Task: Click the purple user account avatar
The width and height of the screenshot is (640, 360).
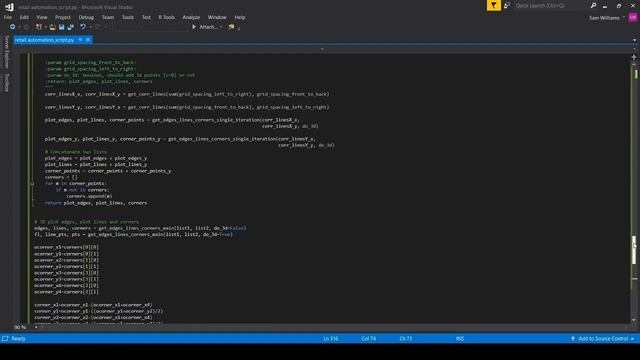Action: pos(633,18)
